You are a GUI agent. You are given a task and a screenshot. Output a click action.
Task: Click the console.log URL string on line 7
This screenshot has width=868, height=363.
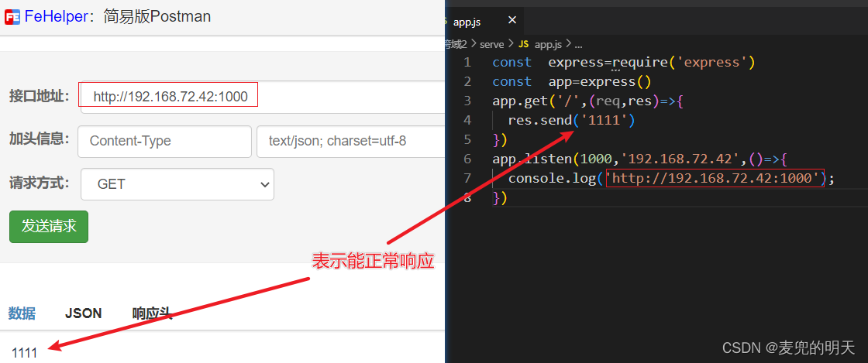click(x=715, y=179)
